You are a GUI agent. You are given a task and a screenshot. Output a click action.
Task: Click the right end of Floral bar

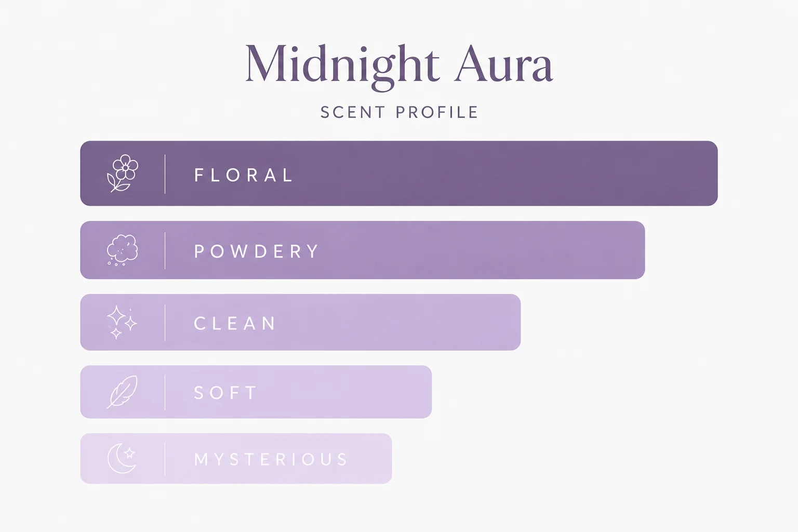click(x=710, y=174)
